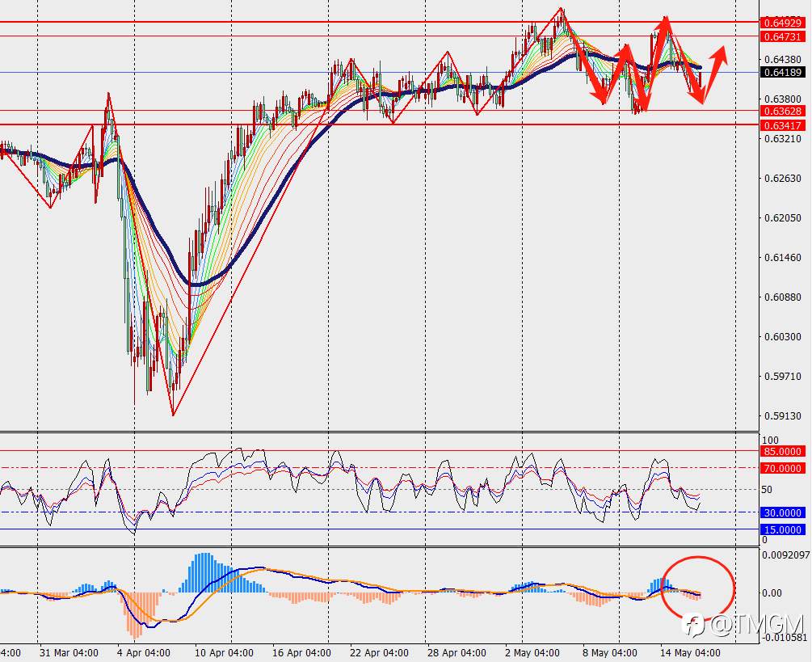Viewport: 812px width, 662px height.
Task: Click the 0.63800 price scale value
Action: tap(782, 99)
